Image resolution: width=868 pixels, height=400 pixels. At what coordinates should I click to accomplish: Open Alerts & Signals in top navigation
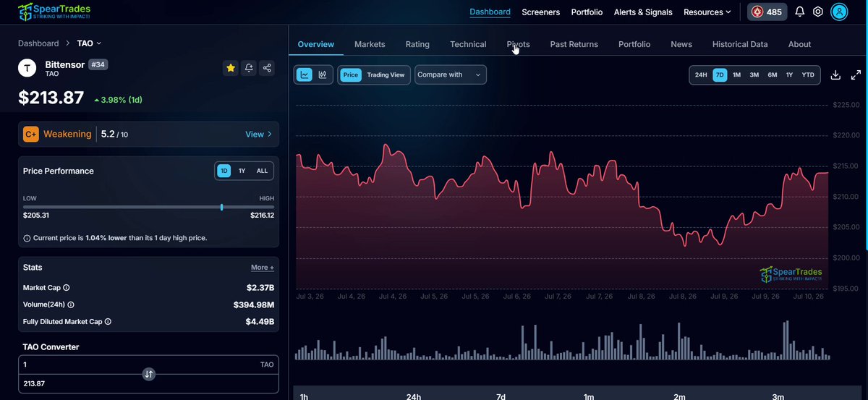pyautogui.click(x=643, y=12)
